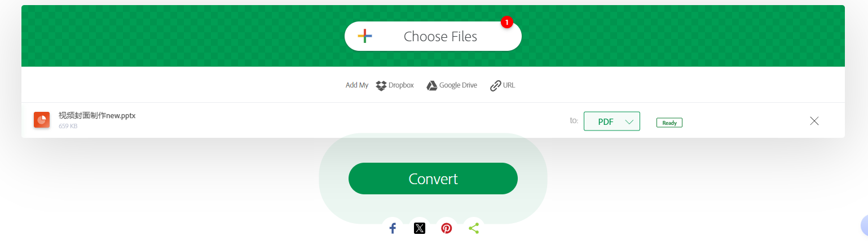The image size is (868, 248).
Task: Click the URL chain link icon
Action: (x=495, y=86)
